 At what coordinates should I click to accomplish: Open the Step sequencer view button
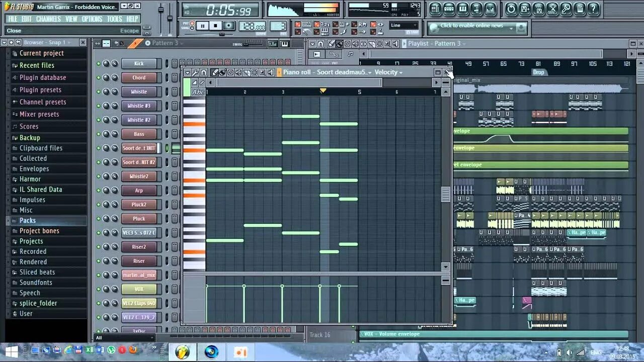[449, 9]
